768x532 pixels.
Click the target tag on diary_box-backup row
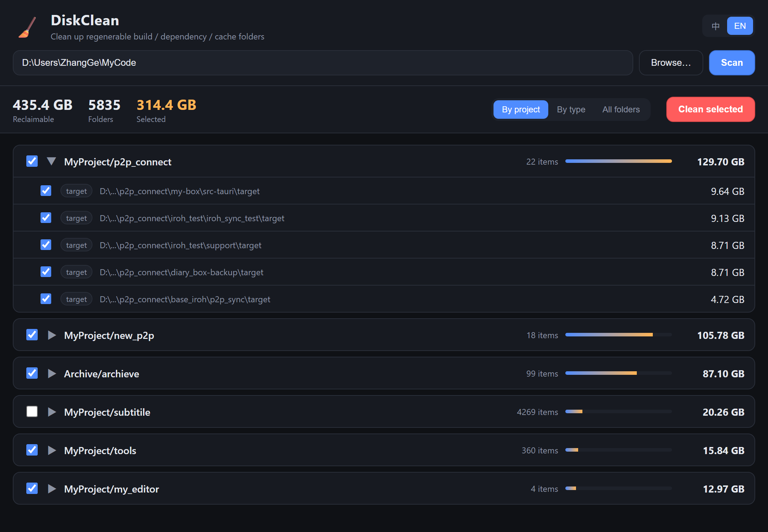(76, 272)
